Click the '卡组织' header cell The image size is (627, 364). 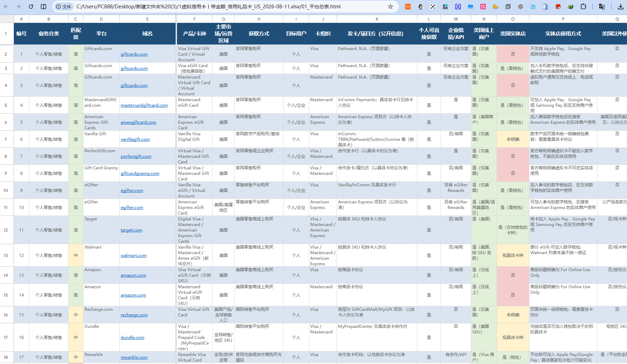tap(323, 34)
